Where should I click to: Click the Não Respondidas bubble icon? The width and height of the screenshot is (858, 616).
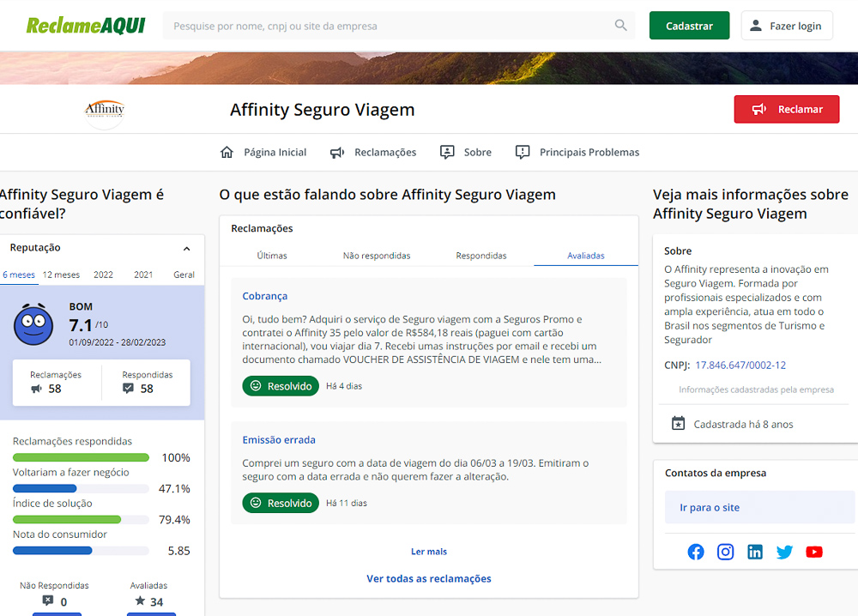[x=48, y=601]
